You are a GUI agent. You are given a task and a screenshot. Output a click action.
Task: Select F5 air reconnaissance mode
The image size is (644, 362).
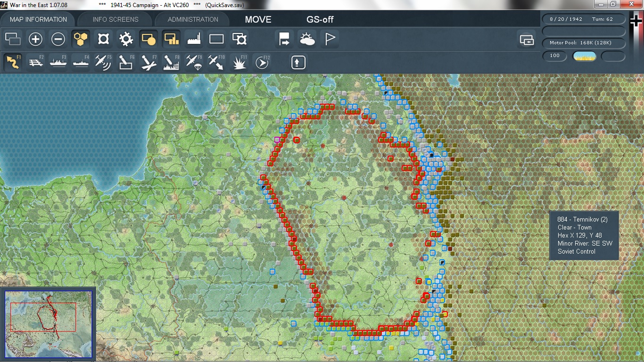(x=103, y=62)
